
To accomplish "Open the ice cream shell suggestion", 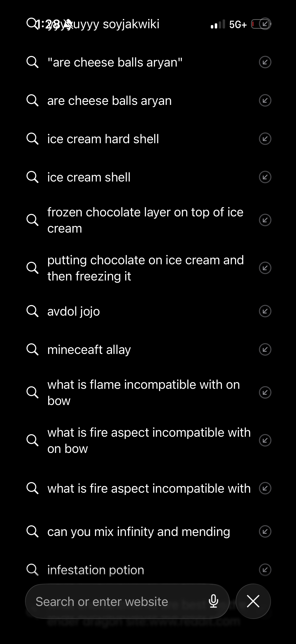I will 89,177.
